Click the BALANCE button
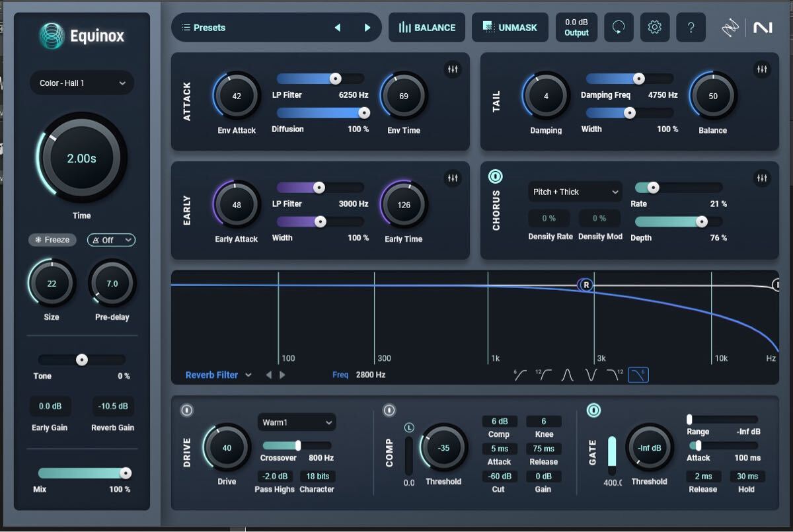793x532 pixels. [x=427, y=27]
